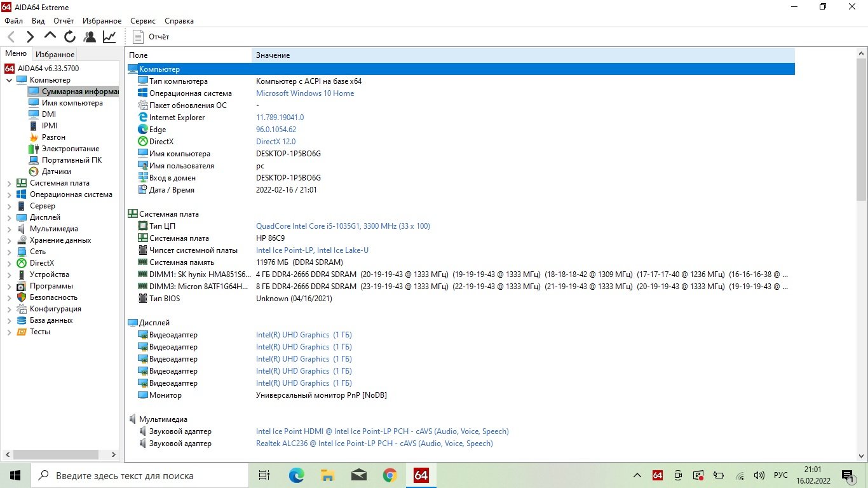Click the Up level arrow icon
Viewport: 868px width, 488px height.
click(50, 36)
